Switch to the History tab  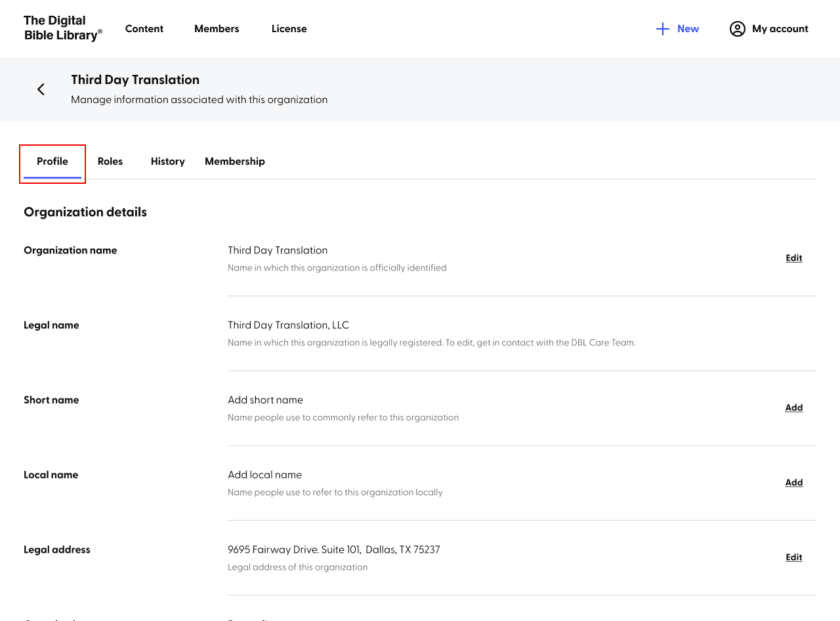[x=168, y=161]
